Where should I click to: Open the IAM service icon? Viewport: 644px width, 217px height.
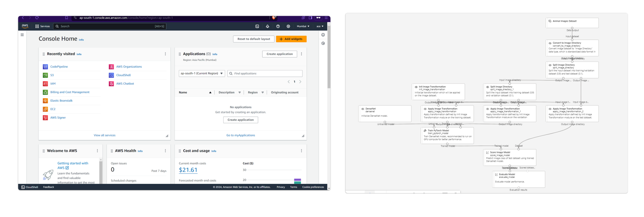45,84
